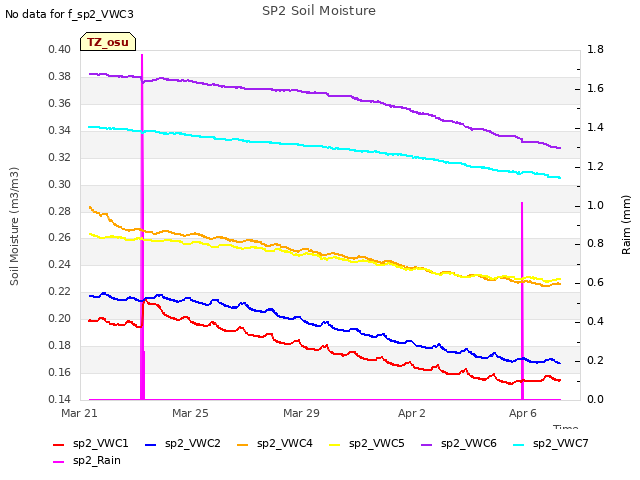Click the 0.14 left axis value
Viewport: 640px width, 480px height.
(60, 399)
